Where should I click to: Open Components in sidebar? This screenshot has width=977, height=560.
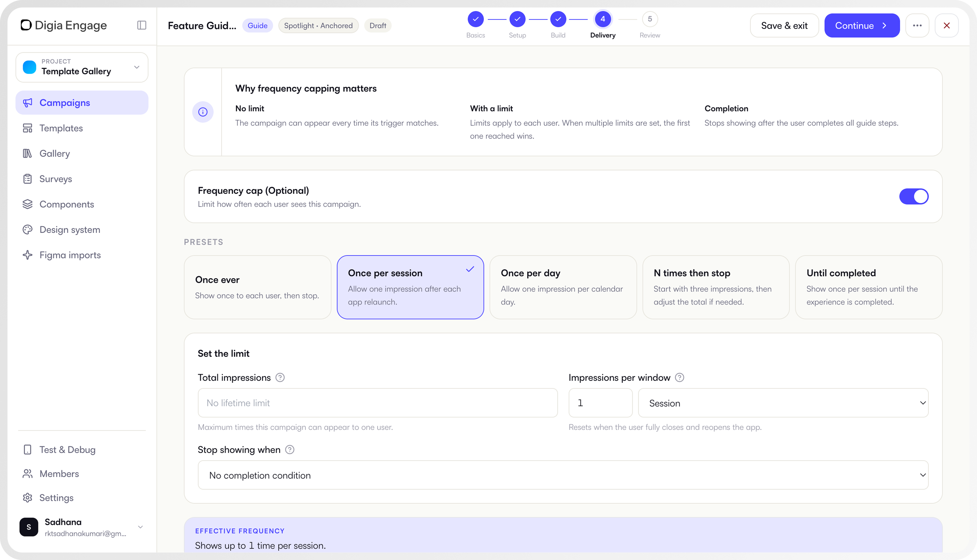pos(82,204)
